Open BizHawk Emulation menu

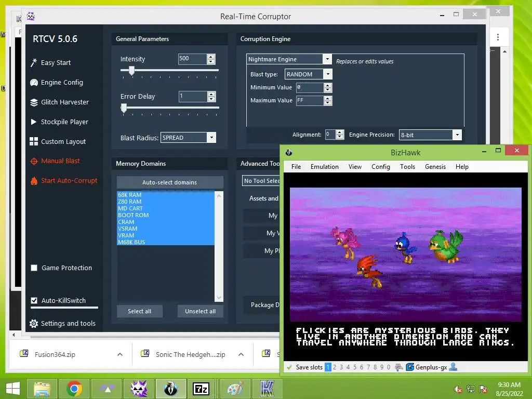pyautogui.click(x=324, y=167)
